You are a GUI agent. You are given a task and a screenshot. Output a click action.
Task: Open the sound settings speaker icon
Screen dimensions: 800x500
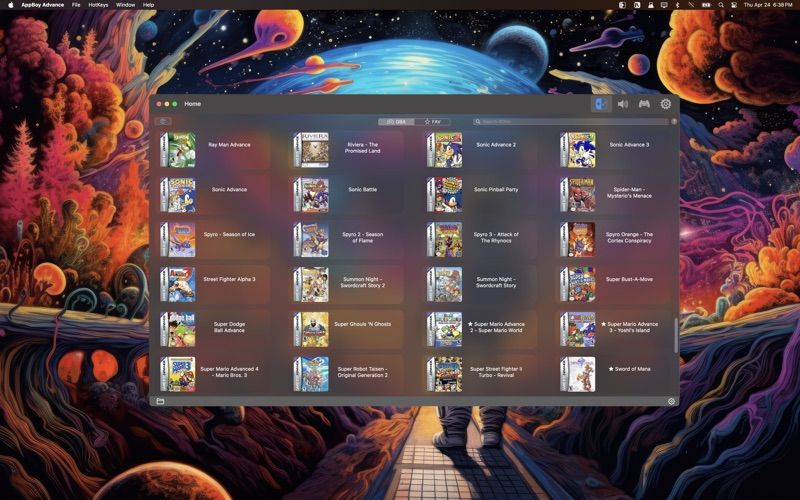(x=623, y=104)
